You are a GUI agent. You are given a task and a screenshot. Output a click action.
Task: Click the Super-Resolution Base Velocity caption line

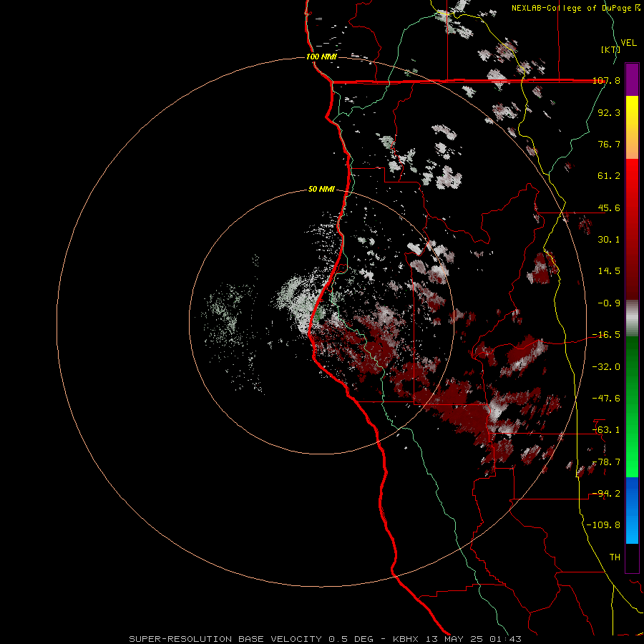click(x=326, y=639)
